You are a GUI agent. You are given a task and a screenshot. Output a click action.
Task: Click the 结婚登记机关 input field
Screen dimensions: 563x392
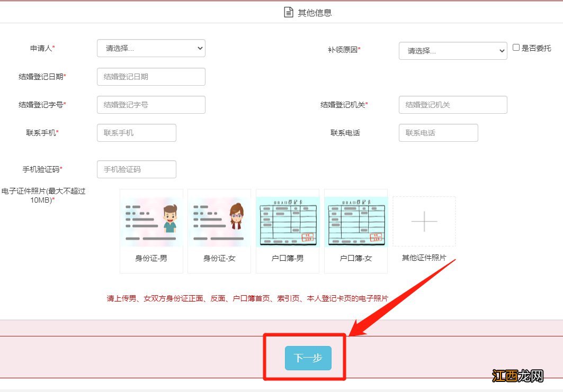452,104
